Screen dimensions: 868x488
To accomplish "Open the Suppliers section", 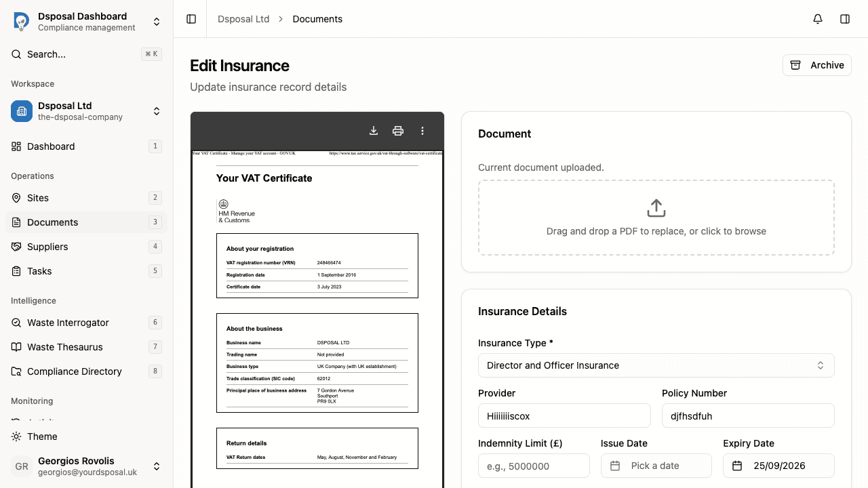I will 47,247.
